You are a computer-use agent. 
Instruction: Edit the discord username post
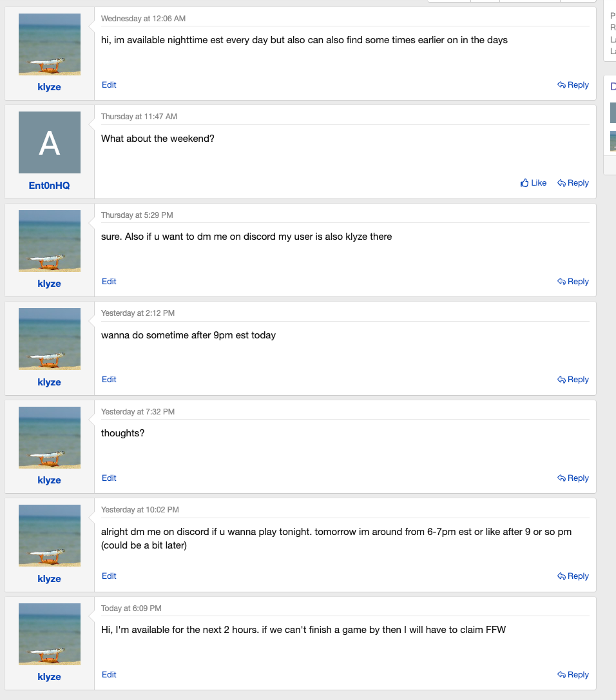pyautogui.click(x=109, y=282)
